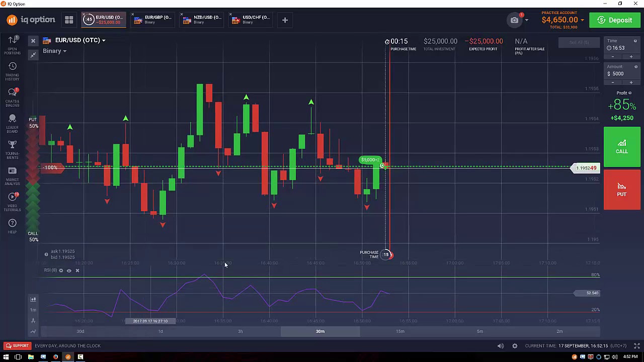Open the indicators list icon
644x362 pixels.
[33, 331]
